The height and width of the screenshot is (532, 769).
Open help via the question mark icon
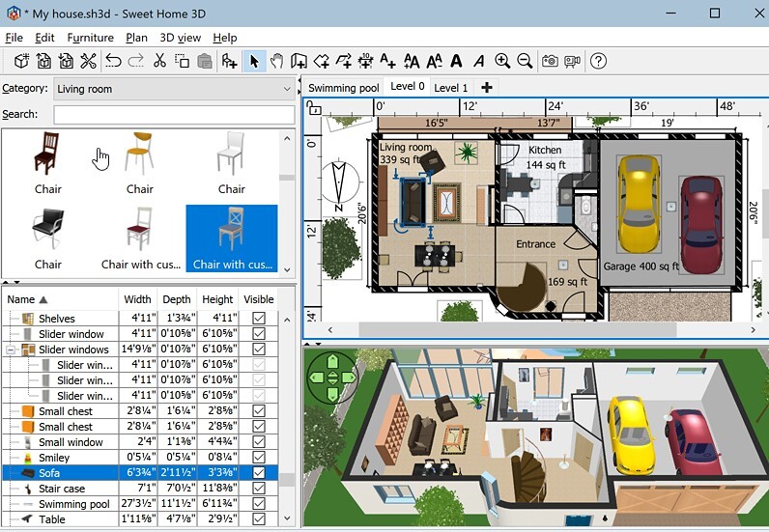(598, 61)
